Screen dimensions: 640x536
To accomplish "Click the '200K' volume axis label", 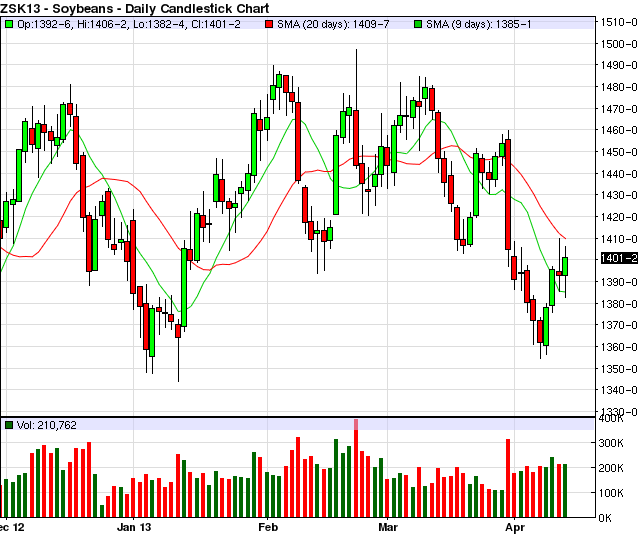I will (611, 468).
